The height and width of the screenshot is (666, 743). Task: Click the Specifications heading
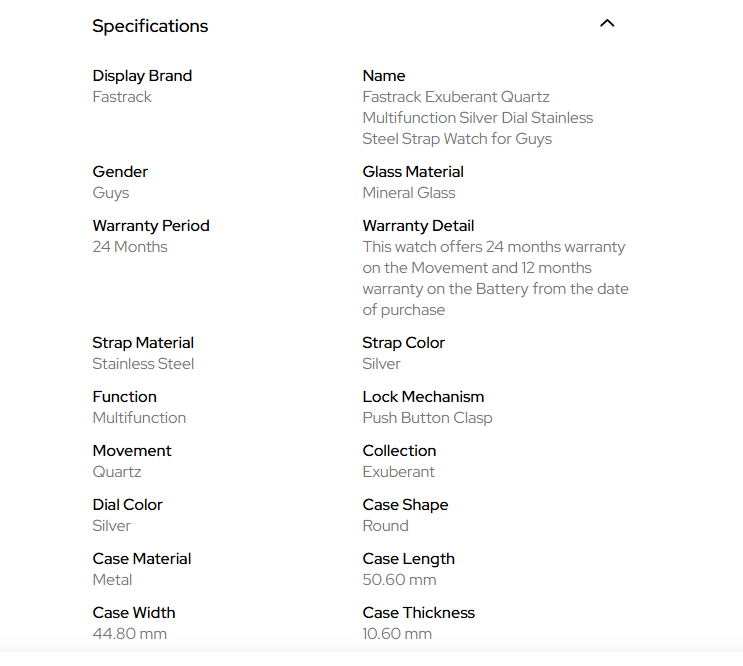(150, 26)
